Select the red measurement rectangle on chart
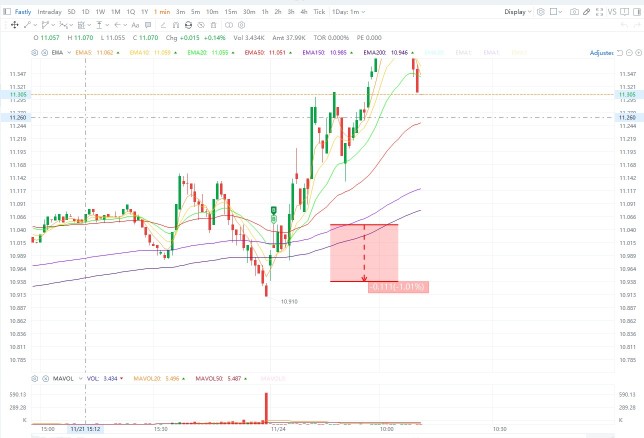Screen dimensions: 644x438 364,253
